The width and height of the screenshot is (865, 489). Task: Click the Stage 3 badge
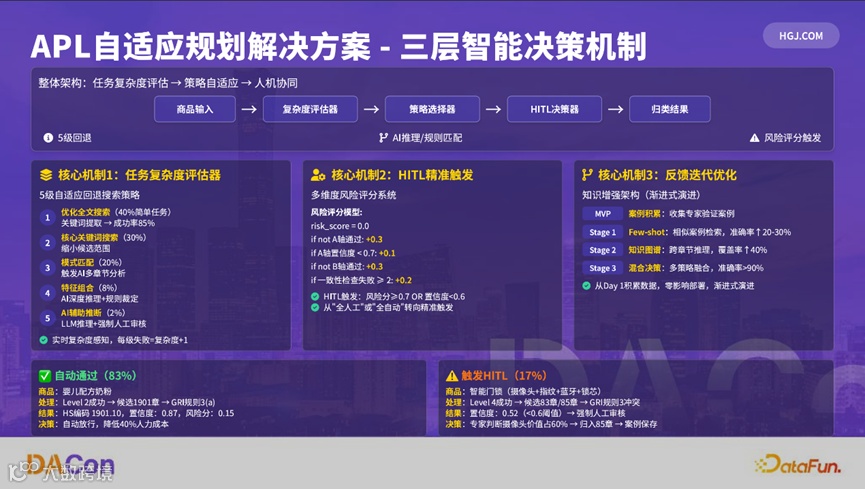pos(602,268)
